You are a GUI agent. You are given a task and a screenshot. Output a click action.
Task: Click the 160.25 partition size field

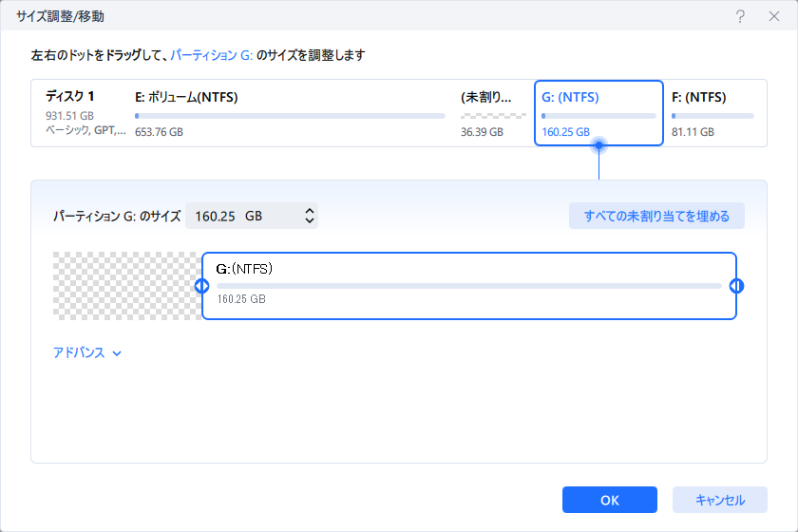tap(252, 216)
